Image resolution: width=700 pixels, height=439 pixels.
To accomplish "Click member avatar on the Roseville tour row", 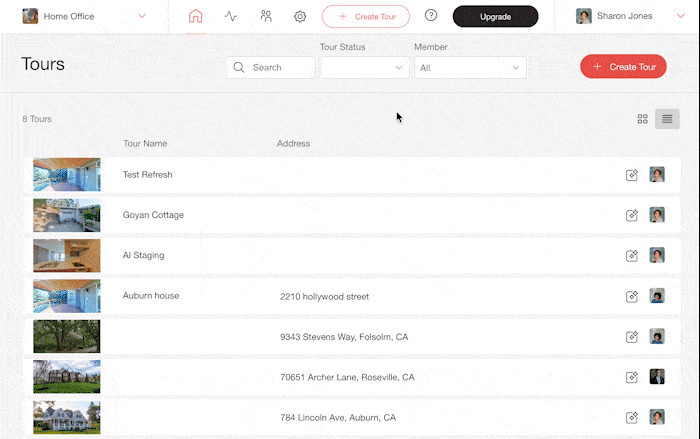I will tap(657, 377).
